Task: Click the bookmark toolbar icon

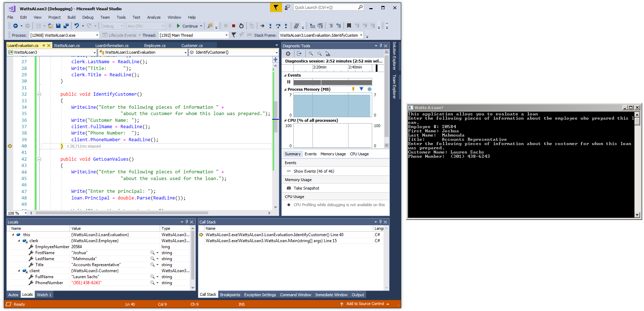Action: pyautogui.click(x=349, y=26)
